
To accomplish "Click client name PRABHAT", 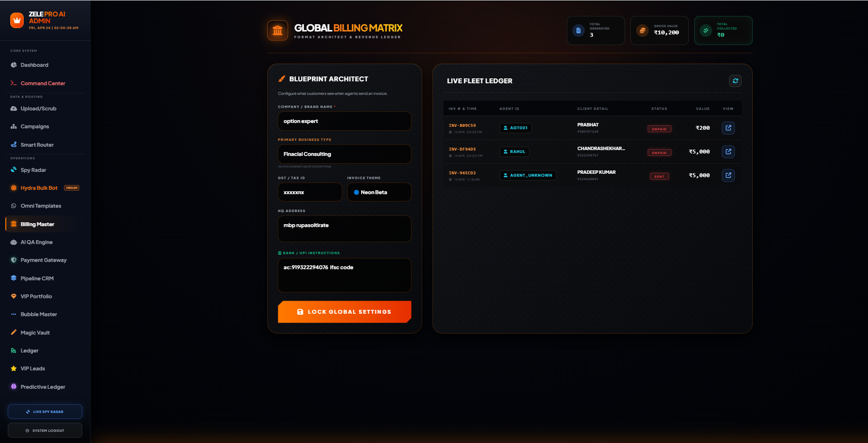I will (588, 124).
